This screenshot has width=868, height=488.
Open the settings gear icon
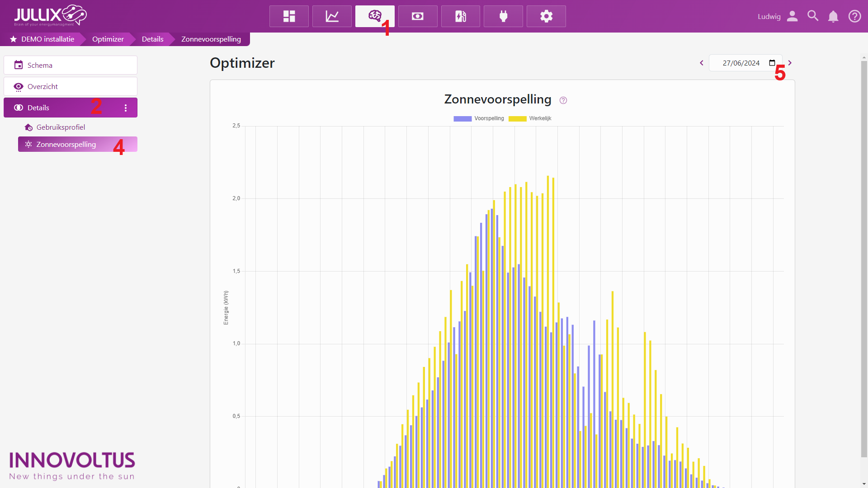546,16
